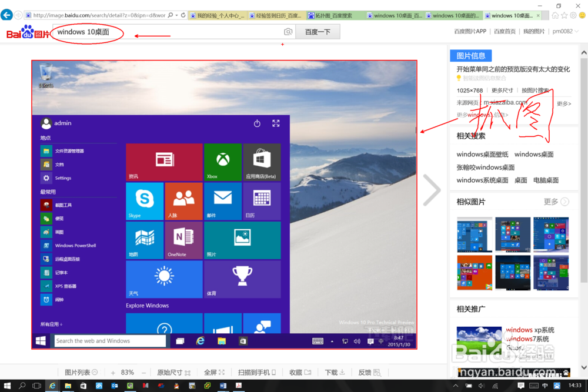Screen dimensions: 588x392
Task: Switch to 经验签到日历 tab
Action: (x=276, y=15)
